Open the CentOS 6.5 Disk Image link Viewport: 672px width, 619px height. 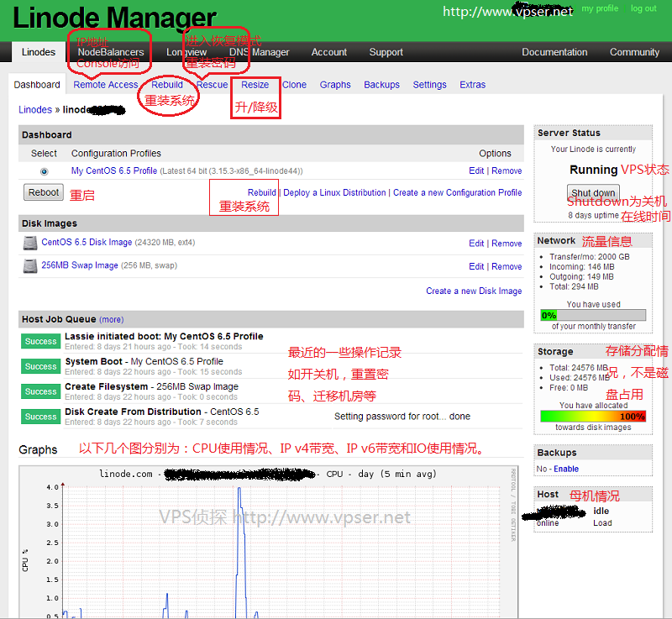(x=87, y=243)
